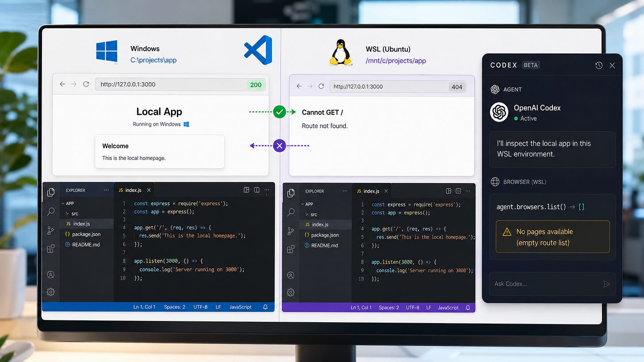Click JavaScript language mode in Windows status bar
The height and width of the screenshot is (362, 644).
pos(240,307)
